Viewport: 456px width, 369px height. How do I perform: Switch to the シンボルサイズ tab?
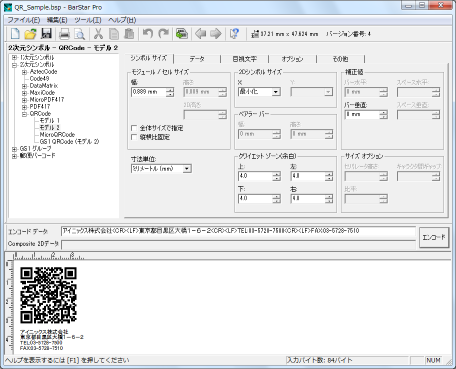(149, 58)
